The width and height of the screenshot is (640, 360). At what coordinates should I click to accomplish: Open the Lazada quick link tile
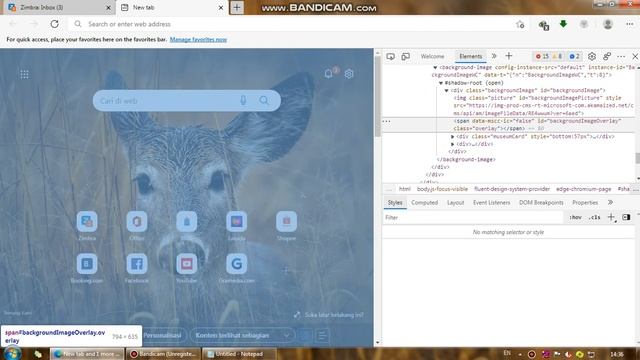click(237, 222)
